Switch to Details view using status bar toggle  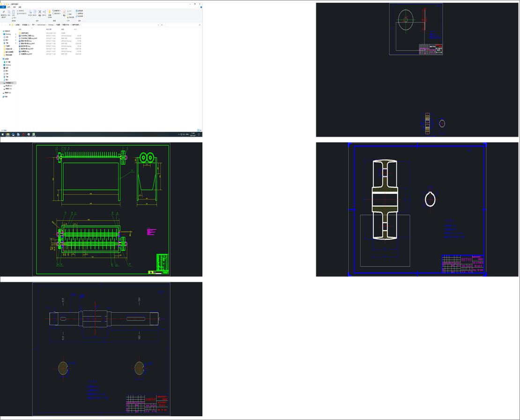pyautogui.click(x=198, y=130)
